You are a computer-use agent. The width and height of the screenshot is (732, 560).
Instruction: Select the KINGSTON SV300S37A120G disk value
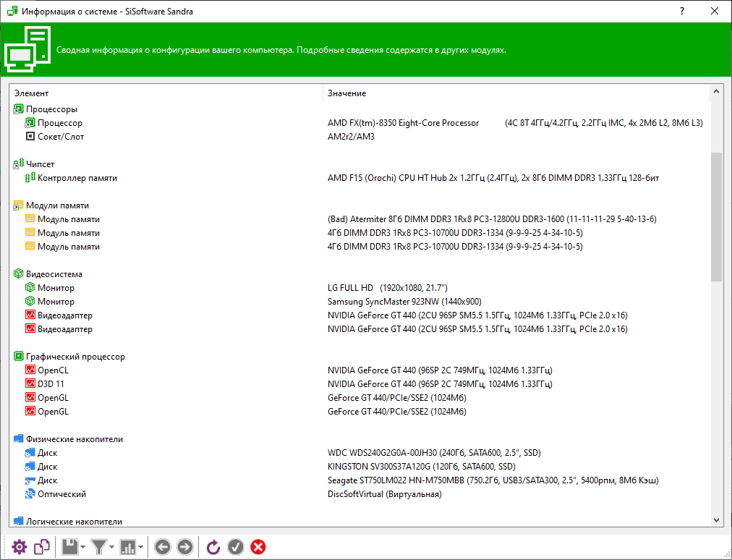coord(422,467)
